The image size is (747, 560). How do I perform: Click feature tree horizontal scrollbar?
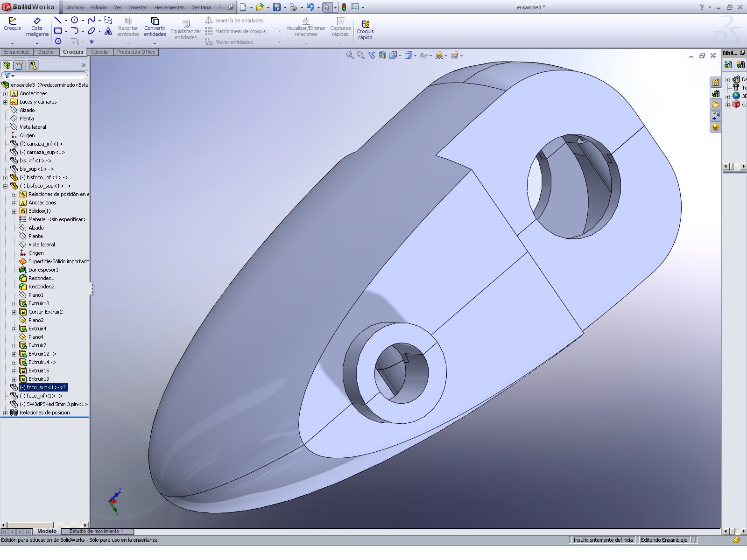coord(44,525)
